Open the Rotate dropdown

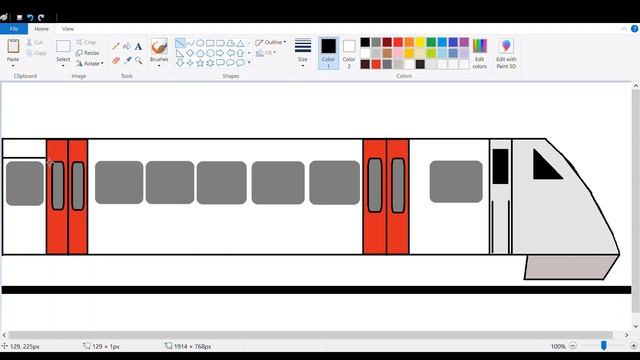pyautogui.click(x=90, y=63)
